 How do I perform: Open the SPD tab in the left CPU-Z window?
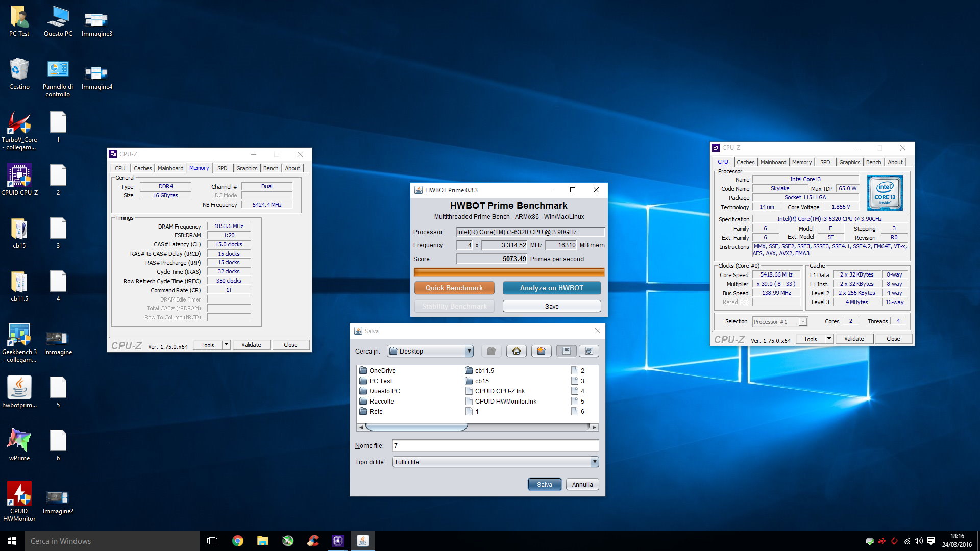223,168
